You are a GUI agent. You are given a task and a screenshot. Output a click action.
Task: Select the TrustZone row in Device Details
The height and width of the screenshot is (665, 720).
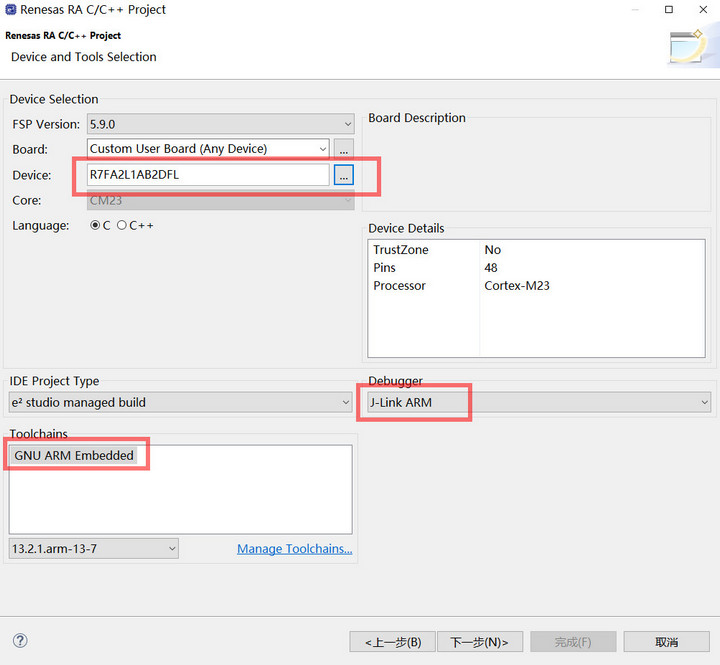click(x=536, y=249)
